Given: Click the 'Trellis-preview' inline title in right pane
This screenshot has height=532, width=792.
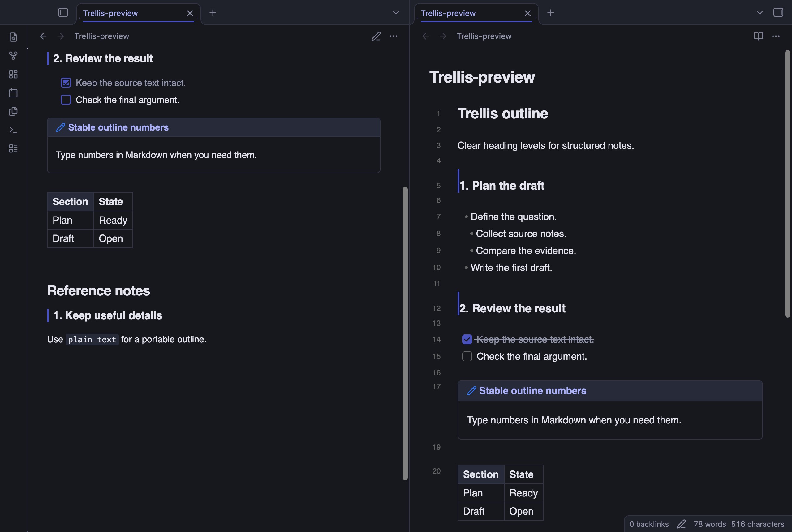Looking at the screenshot, I should coord(482,77).
